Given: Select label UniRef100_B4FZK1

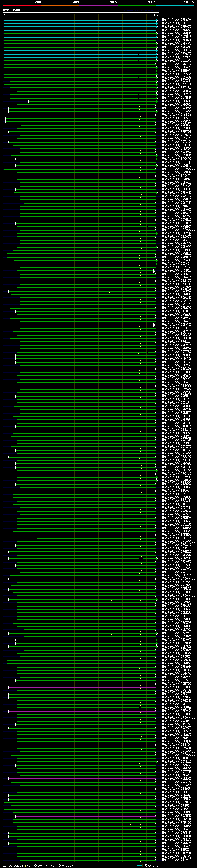Looking at the screenshot, I should coord(176,504).
